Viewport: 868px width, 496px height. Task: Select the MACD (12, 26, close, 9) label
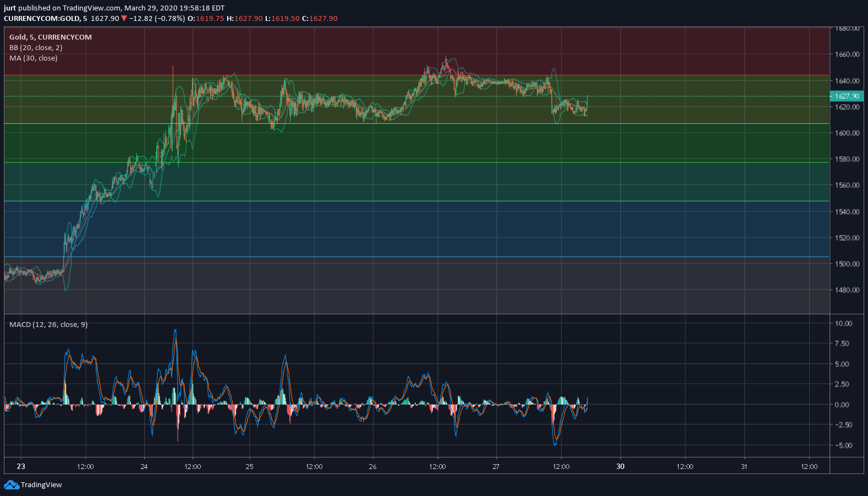[x=48, y=324]
